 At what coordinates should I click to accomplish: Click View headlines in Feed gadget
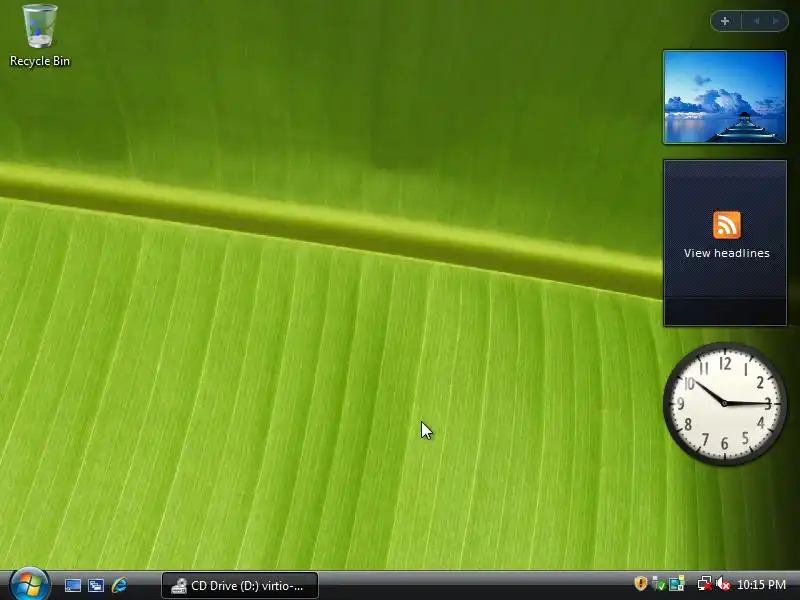coord(727,253)
